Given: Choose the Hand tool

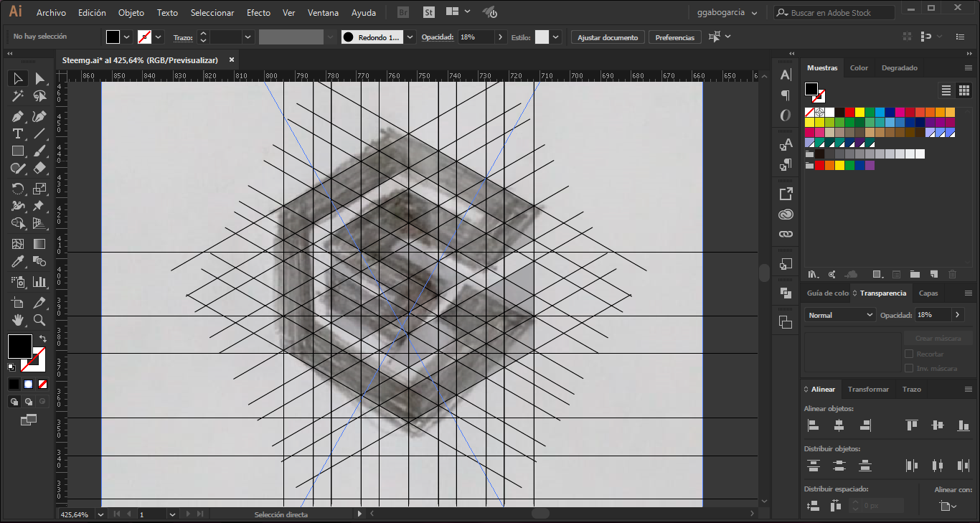Looking at the screenshot, I should tap(18, 320).
